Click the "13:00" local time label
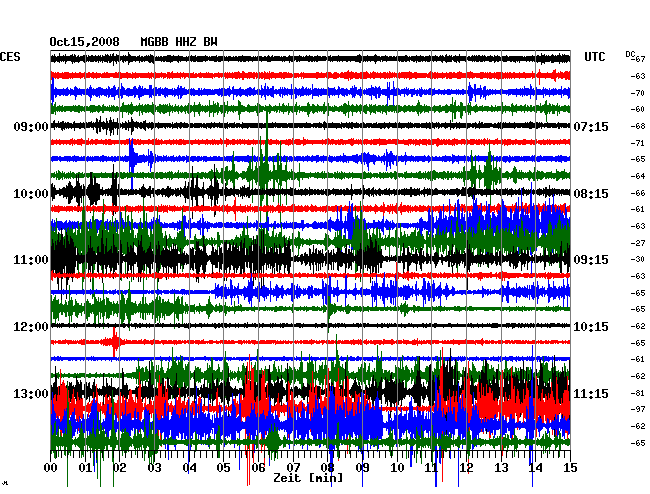 [x=31, y=393]
